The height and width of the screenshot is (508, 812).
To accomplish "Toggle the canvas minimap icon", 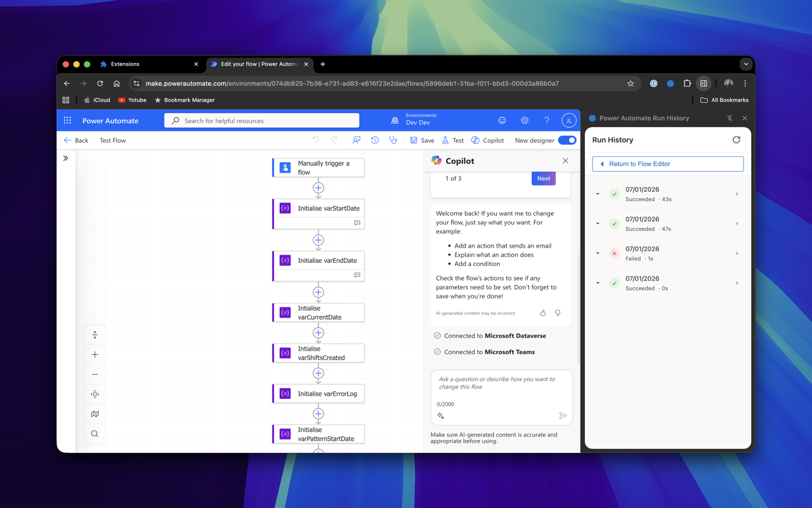I will point(95,414).
